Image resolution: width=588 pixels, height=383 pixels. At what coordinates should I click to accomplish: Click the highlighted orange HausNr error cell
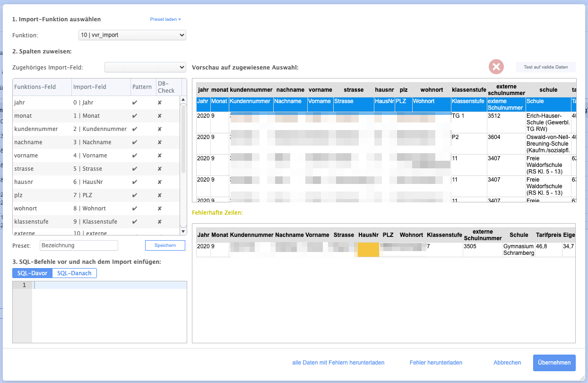coord(368,250)
